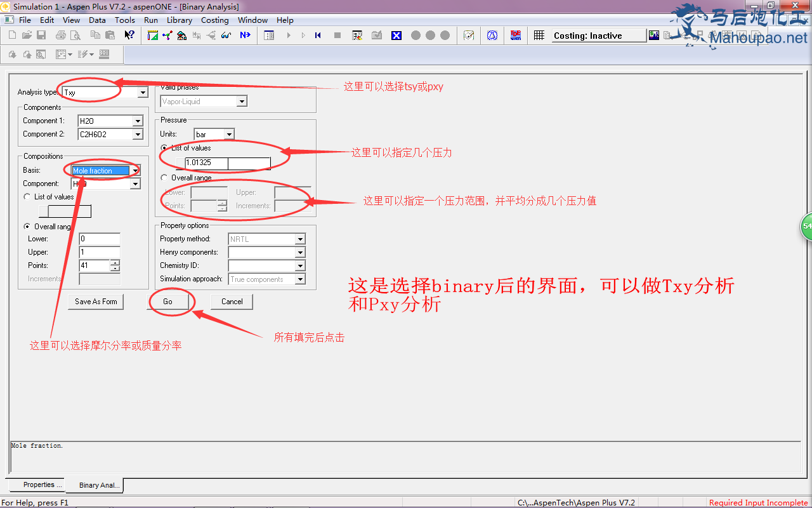The width and height of the screenshot is (812, 508).
Task: Open the Library menu
Action: click(180, 20)
